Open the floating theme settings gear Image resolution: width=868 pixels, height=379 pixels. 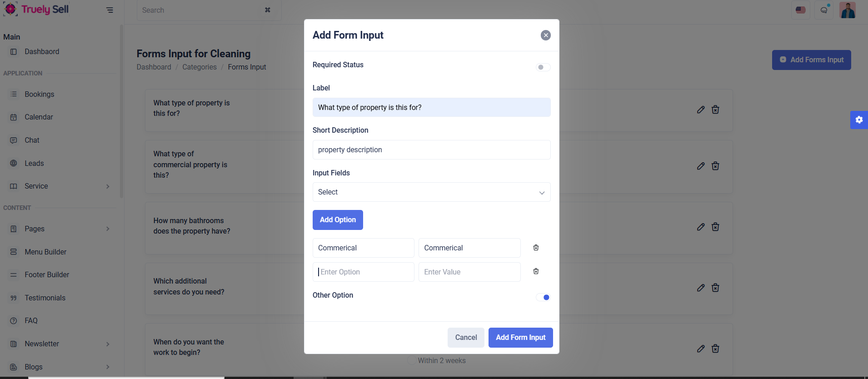(x=859, y=120)
